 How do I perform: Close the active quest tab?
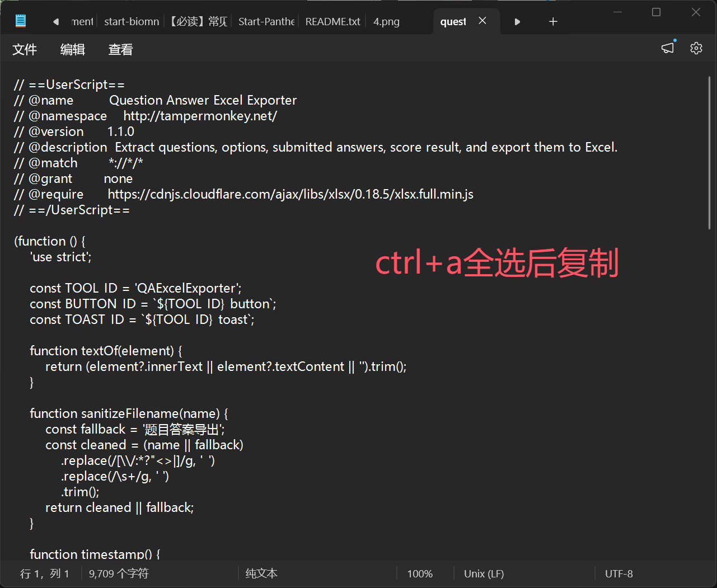(482, 21)
